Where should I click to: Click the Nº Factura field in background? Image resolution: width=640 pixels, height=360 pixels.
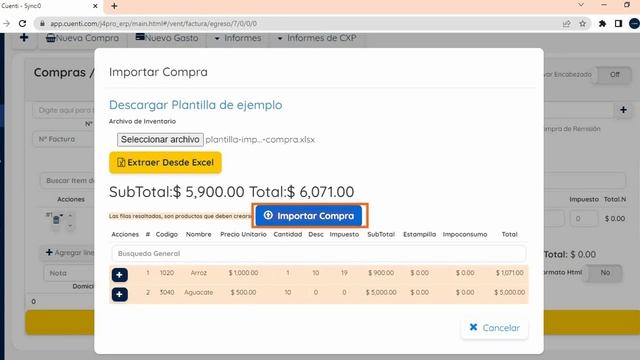point(64,139)
